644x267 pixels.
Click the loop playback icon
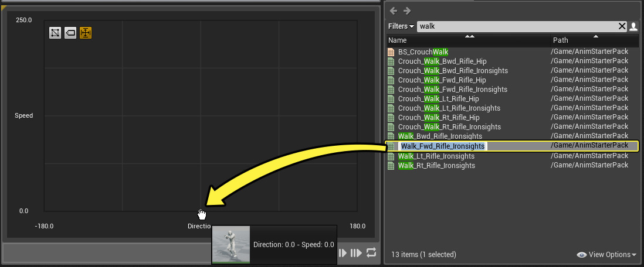(371, 253)
